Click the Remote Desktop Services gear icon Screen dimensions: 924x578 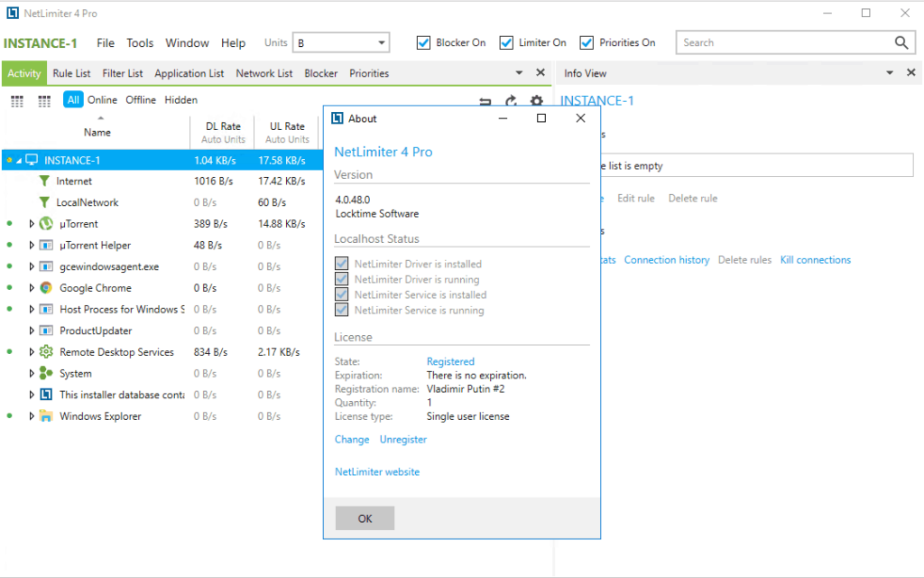46,352
